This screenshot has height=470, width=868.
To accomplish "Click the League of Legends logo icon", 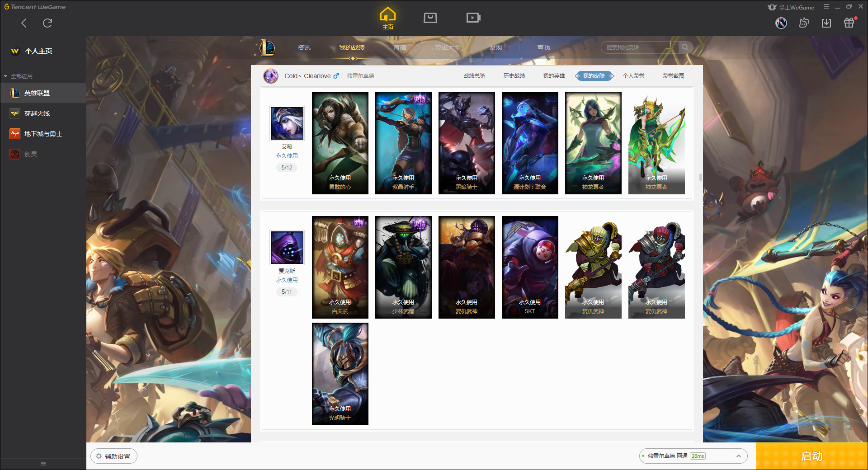I will pyautogui.click(x=267, y=47).
